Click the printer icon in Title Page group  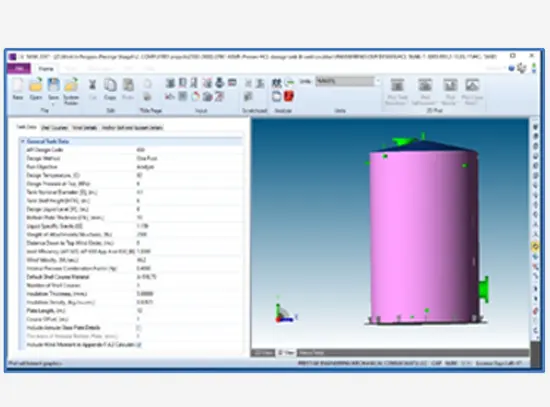coord(148,96)
